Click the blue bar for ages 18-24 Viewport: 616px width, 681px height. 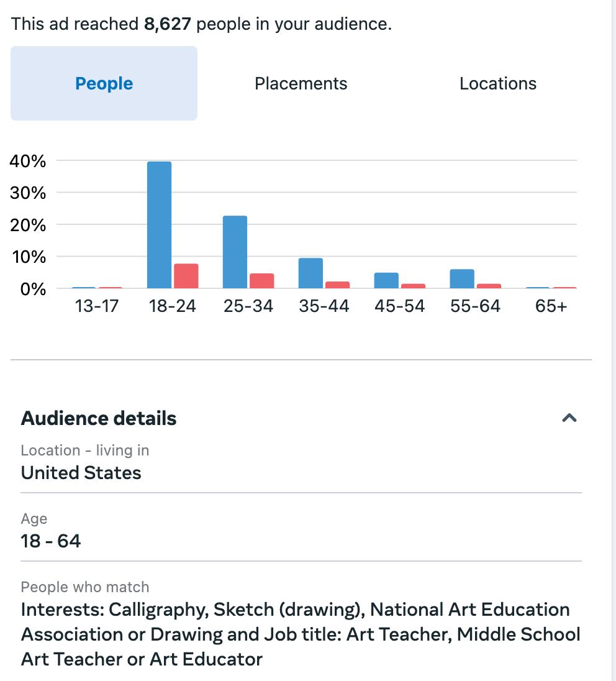coord(160,225)
